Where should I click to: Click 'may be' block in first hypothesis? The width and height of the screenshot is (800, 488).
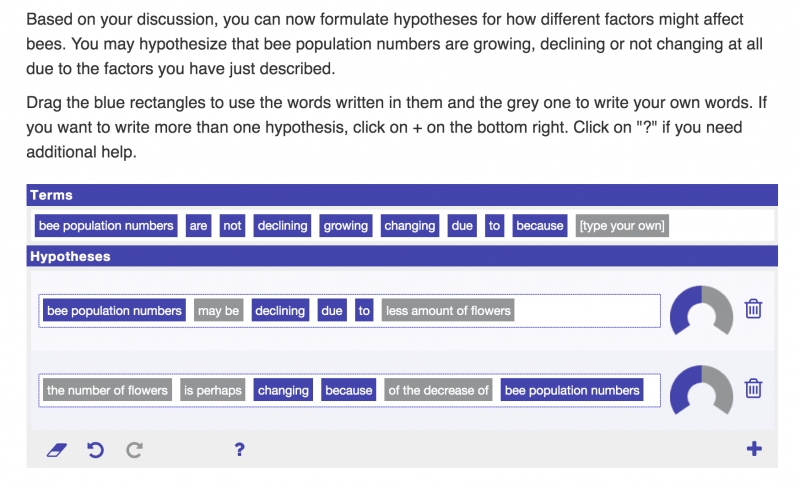click(218, 311)
